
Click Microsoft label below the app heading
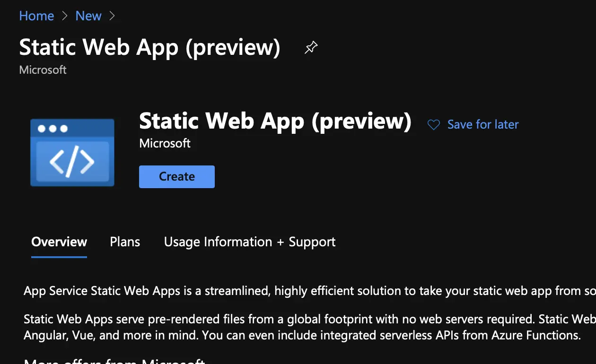(x=165, y=143)
